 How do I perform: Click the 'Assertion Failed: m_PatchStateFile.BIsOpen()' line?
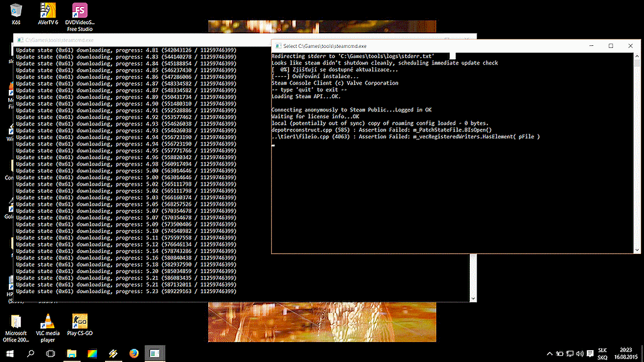tap(382, 129)
